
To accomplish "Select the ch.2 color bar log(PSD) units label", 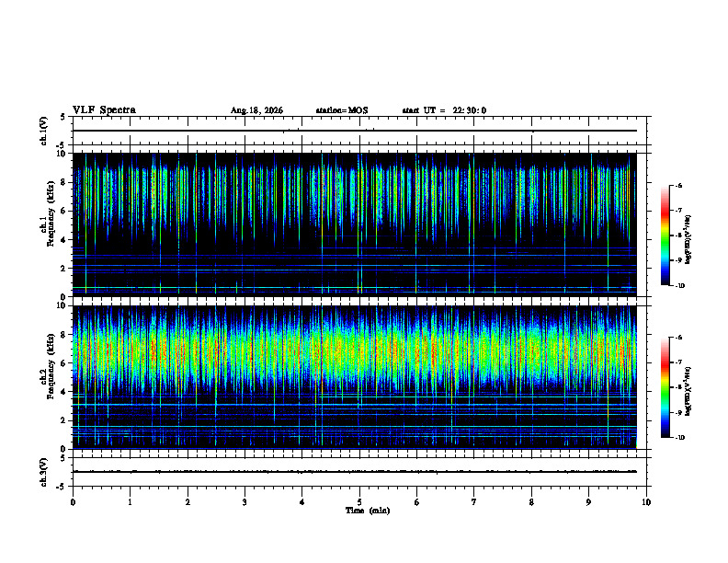I will pyautogui.click(x=688, y=391).
